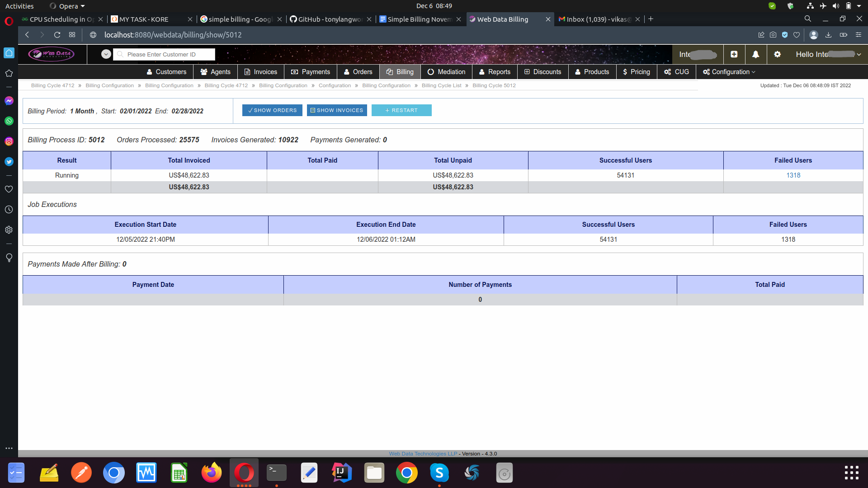Viewport: 868px width, 488px height.
Task: Click the Restart button
Action: click(401, 110)
